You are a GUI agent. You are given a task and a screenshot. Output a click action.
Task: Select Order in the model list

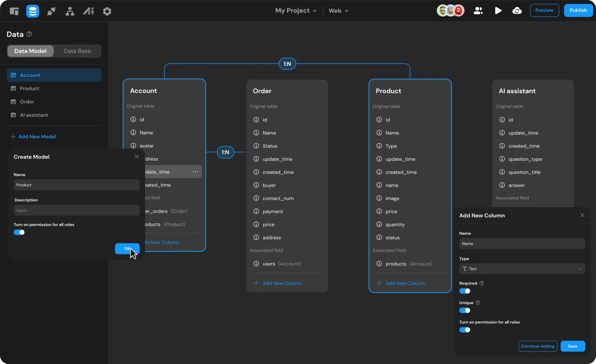coord(27,102)
